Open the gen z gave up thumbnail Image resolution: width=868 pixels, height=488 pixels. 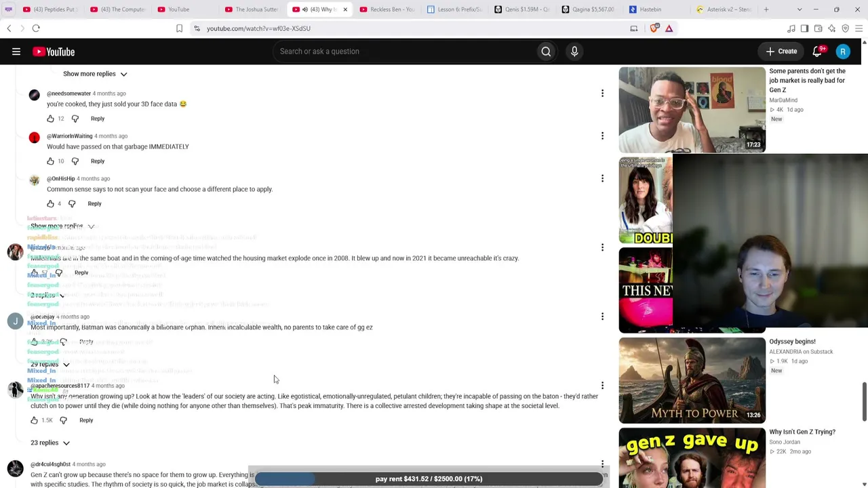tap(692, 457)
